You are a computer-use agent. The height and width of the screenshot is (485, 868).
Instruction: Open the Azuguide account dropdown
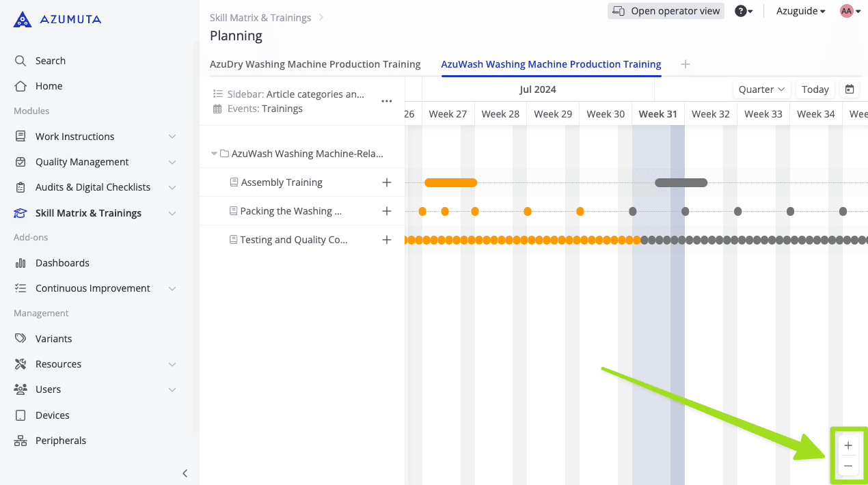(x=800, y=11)
